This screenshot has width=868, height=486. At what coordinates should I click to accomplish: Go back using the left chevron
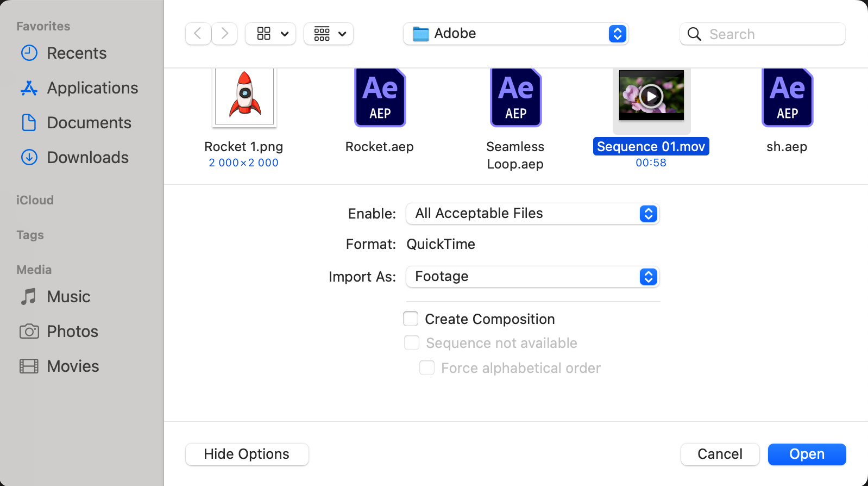(x=198, y=34)
